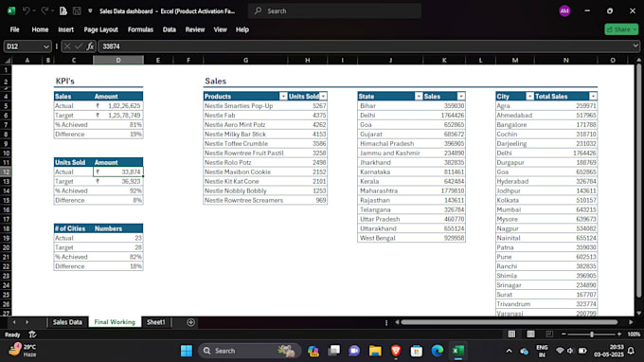Open the File menu
Viewport: 644px width, 362px height.
click(x=15, y=29)
